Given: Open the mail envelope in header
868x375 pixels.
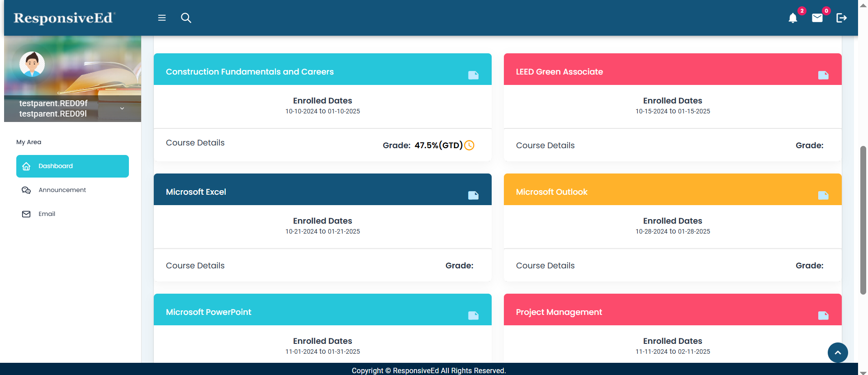Looking at the screenshot, I should pyautogui.click(x=817, y=18).
